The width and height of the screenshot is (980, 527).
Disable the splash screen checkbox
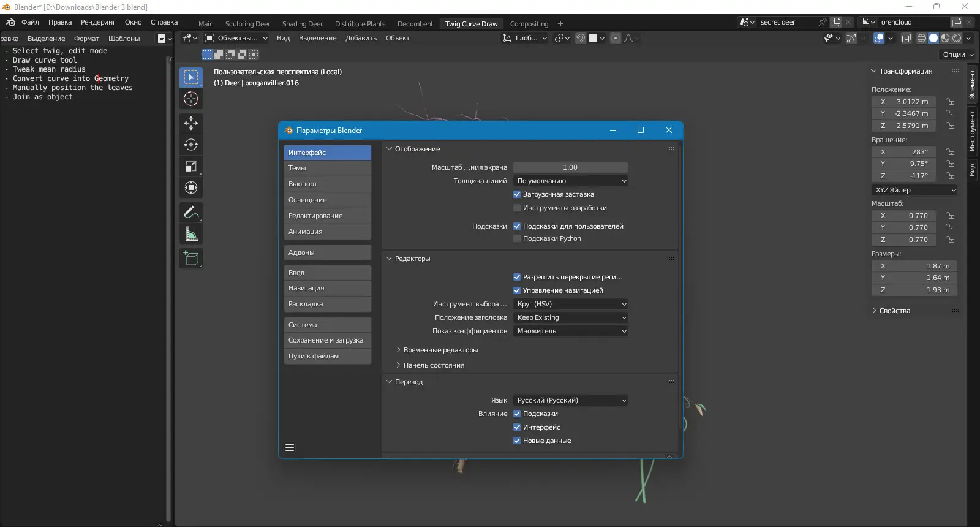tap(517, 194)
